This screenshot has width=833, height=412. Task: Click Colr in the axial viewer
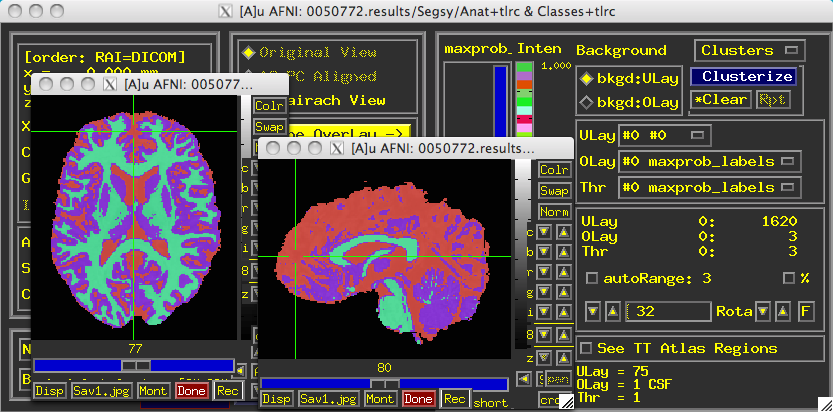tap(270, 106)
